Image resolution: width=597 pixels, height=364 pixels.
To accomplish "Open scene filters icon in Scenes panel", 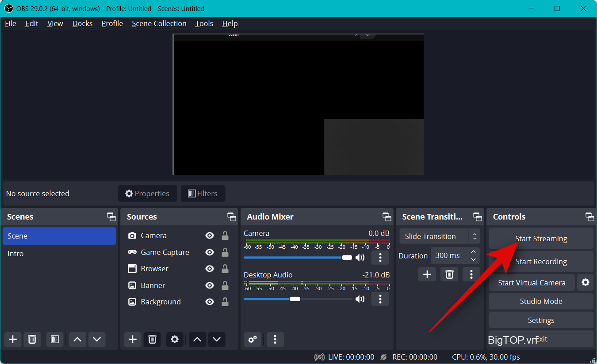I will click(55, 339).
